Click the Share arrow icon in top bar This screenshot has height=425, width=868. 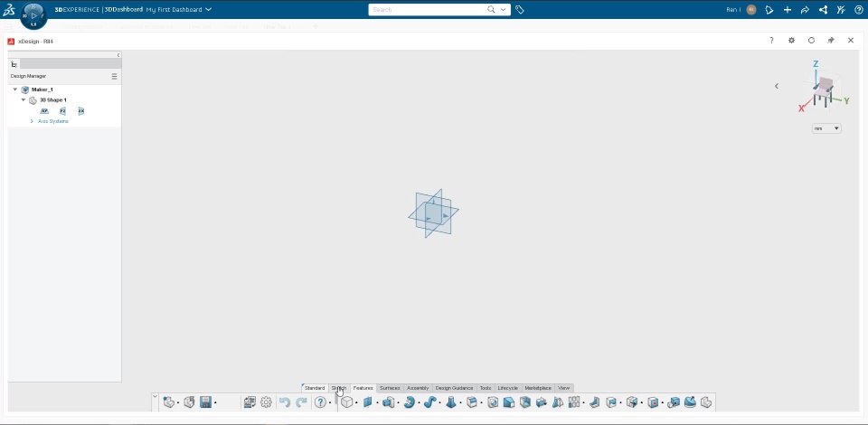805,9
